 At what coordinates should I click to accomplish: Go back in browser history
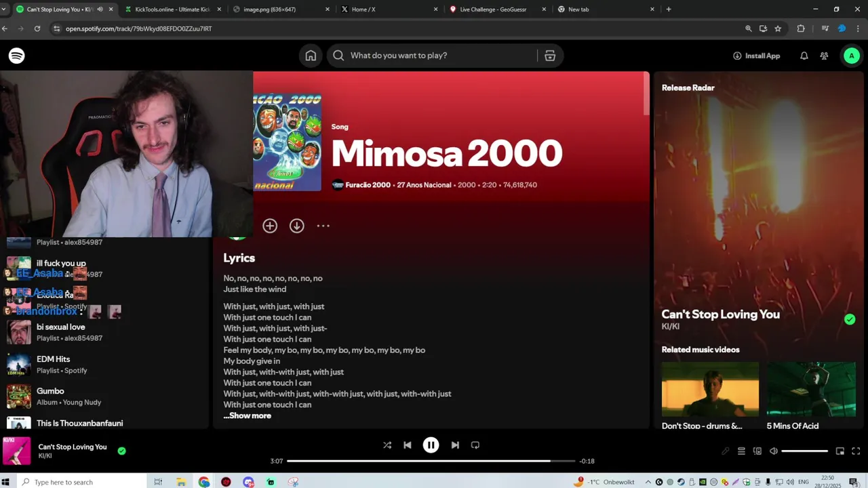coord(5,28)
